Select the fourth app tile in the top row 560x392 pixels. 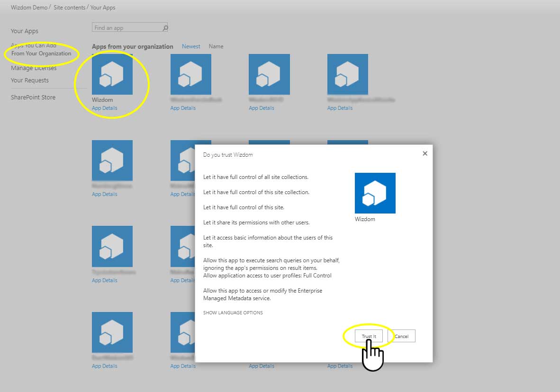click(347, 74)
